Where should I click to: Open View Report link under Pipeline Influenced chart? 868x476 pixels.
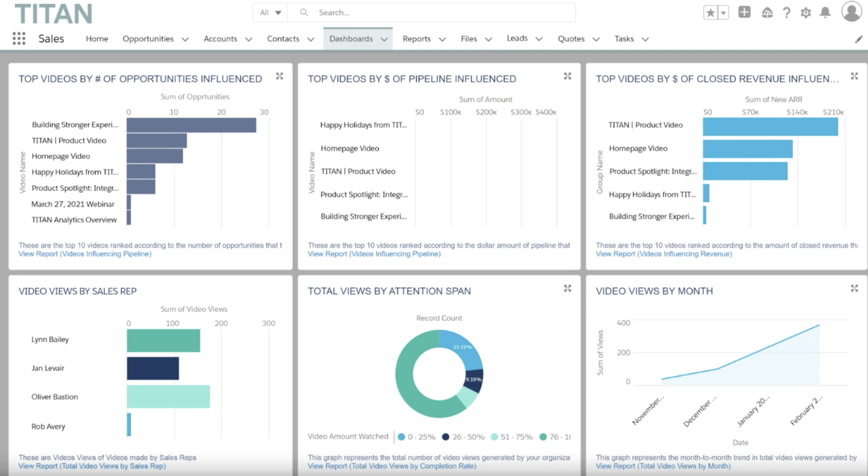coord(374,254)
